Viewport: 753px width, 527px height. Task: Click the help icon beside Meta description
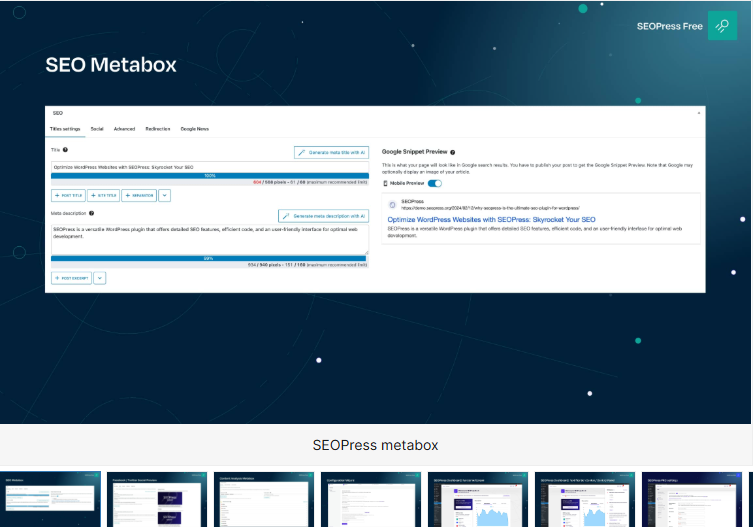coord(92,213)
